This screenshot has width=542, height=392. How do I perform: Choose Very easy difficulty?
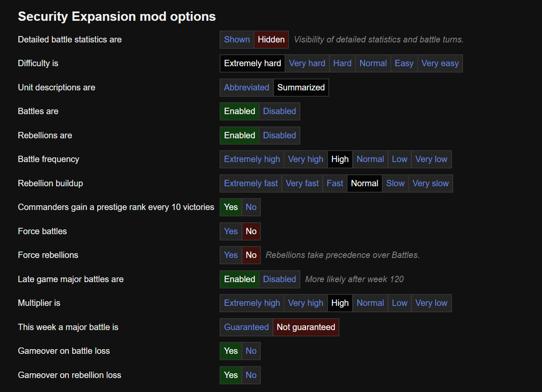click(440, 63)
